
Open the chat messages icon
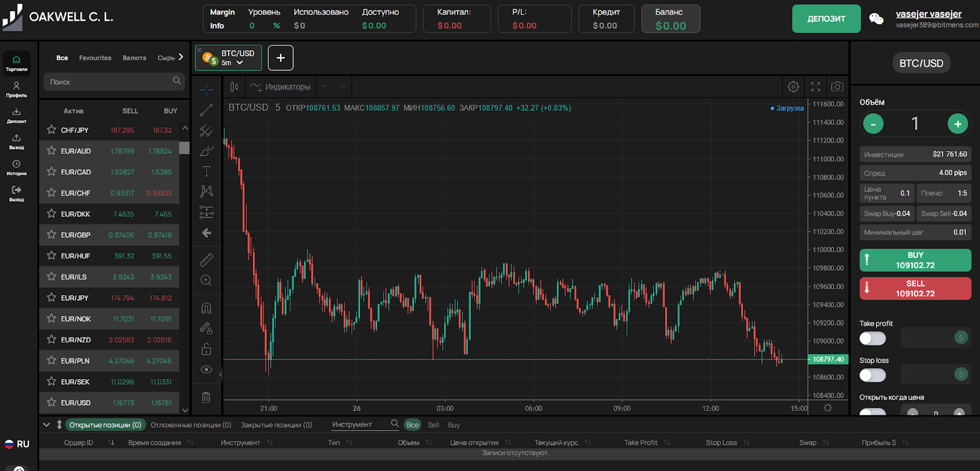876,19
